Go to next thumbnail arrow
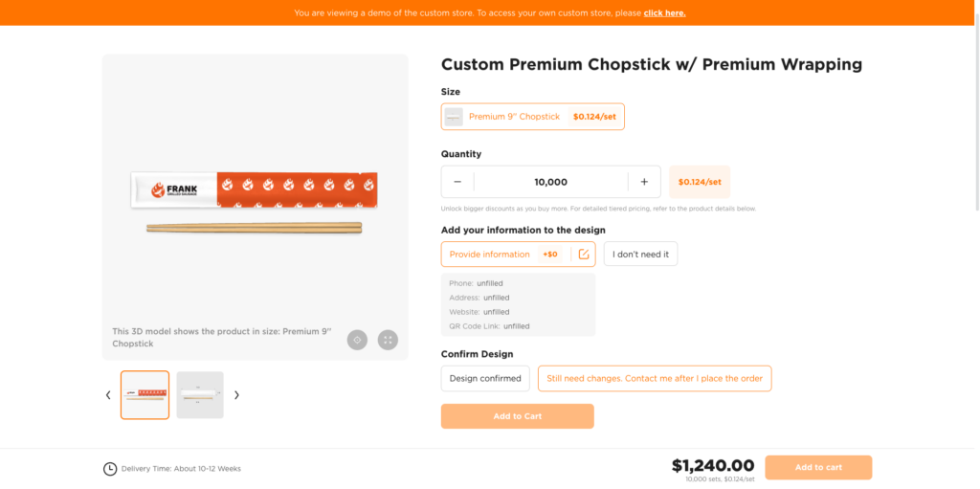 click(x=236, y=394)
